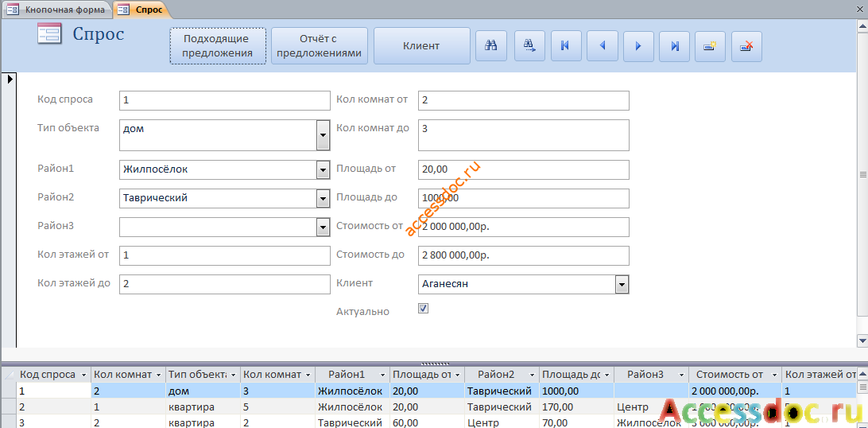Click the Код спроса input field
This screenshot has width=868, height=428.
(x=225, y=101)
